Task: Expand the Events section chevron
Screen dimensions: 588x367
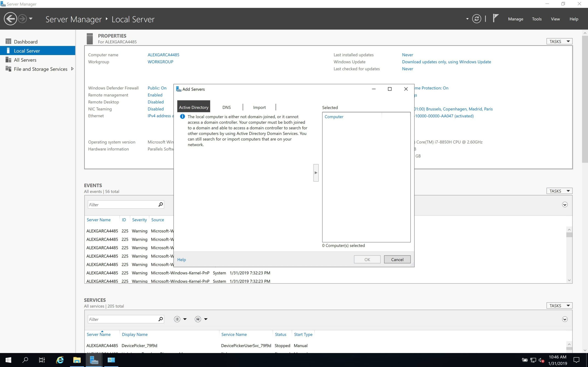Action: tap(565, 205)
